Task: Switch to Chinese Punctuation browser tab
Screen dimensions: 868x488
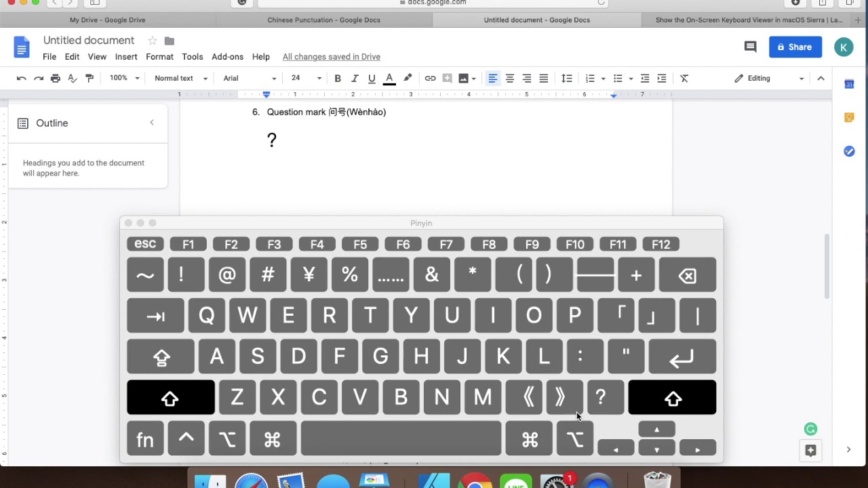Action: click(324, 20)
